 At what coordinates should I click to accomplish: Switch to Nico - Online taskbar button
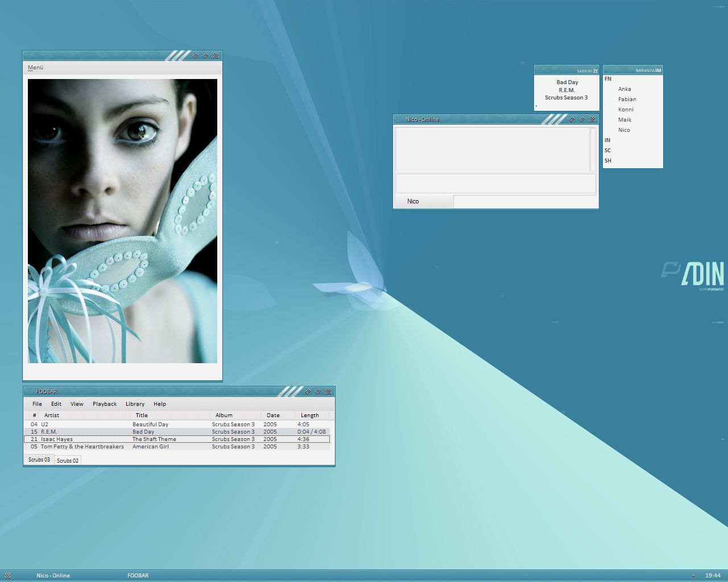point(53,576)
